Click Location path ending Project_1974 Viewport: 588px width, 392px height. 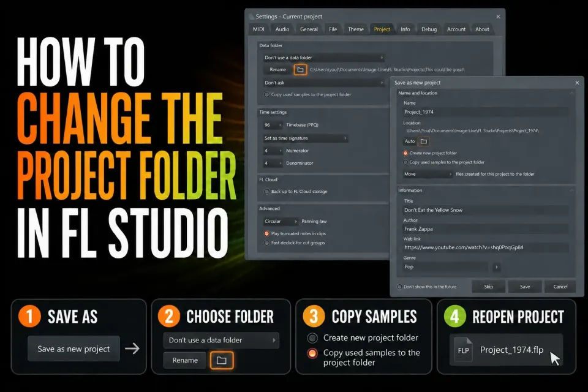tap(472, 131)
